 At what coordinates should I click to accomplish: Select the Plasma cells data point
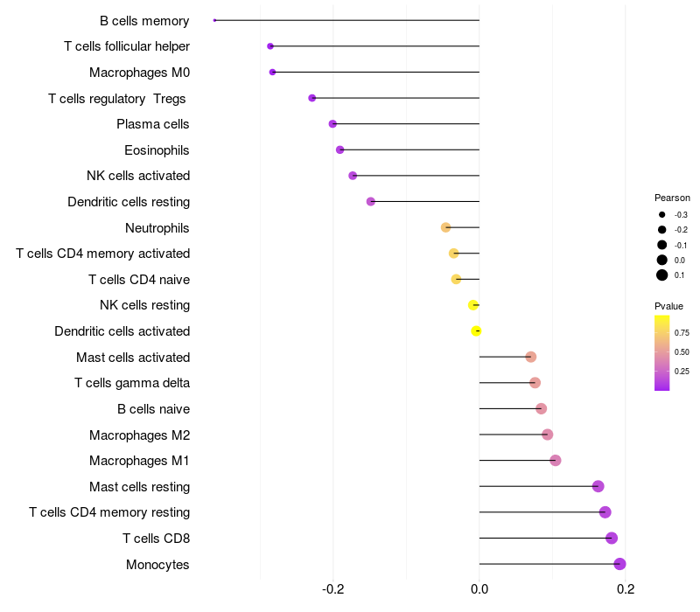click(x=332, y=124)
